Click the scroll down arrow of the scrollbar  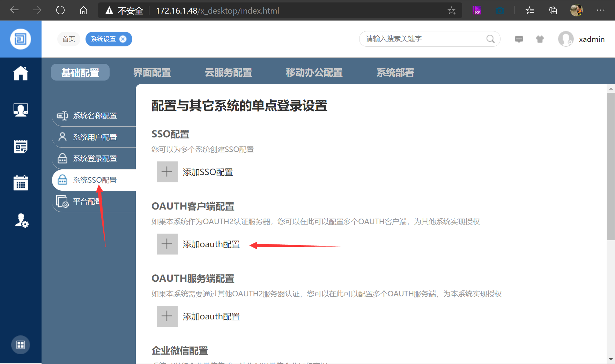[610, 359]
